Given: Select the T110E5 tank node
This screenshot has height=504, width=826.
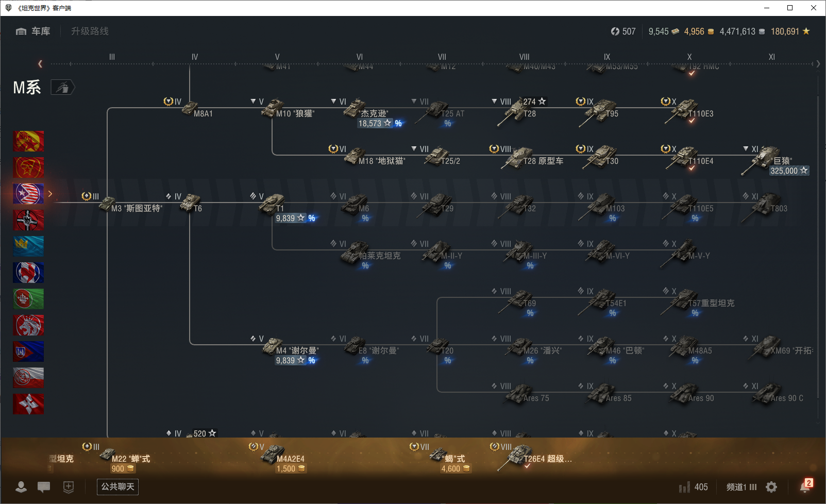Looking at the screenshot, I should [688, 207].
